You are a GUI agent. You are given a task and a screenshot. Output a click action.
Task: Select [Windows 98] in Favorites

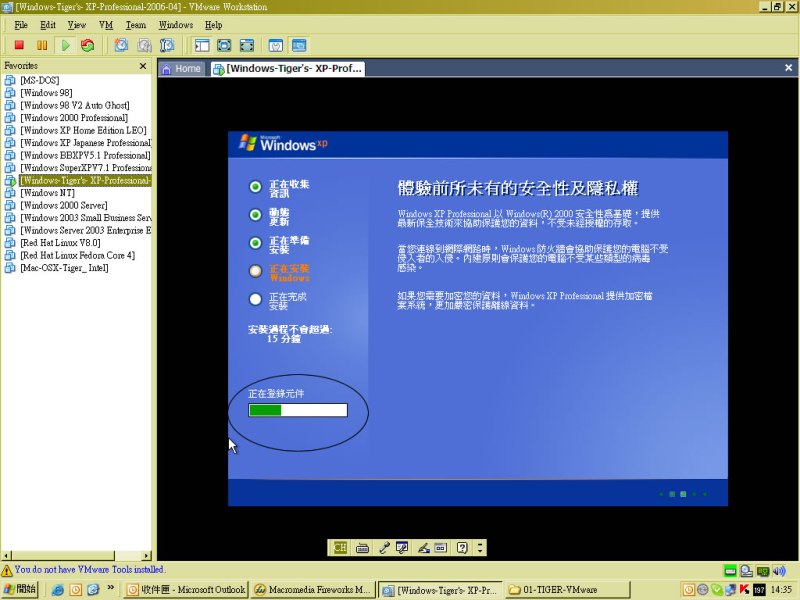46,93
